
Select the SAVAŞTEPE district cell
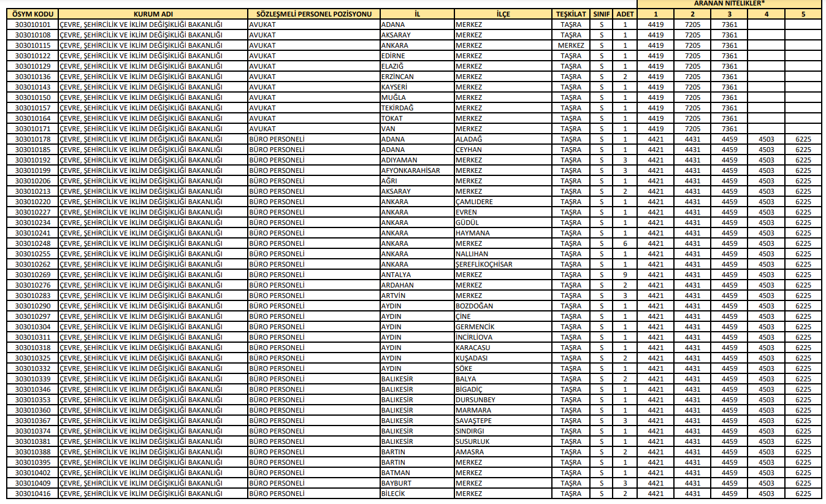pos(503,421)
